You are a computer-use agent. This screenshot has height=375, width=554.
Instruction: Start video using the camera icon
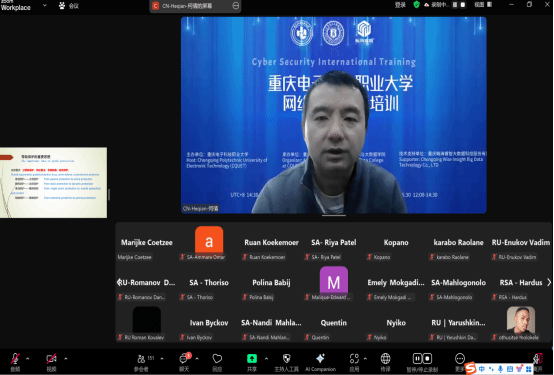51,361
